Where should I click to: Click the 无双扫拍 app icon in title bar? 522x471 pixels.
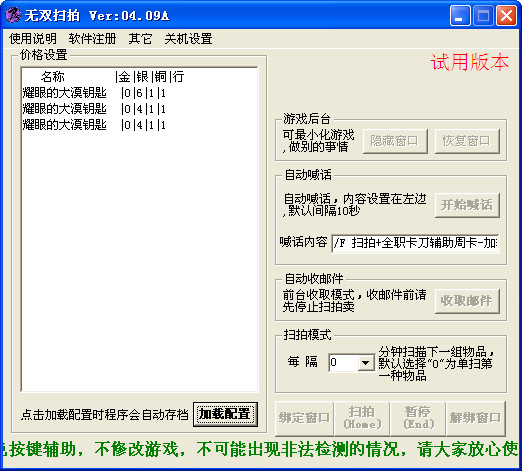(13, 15)
